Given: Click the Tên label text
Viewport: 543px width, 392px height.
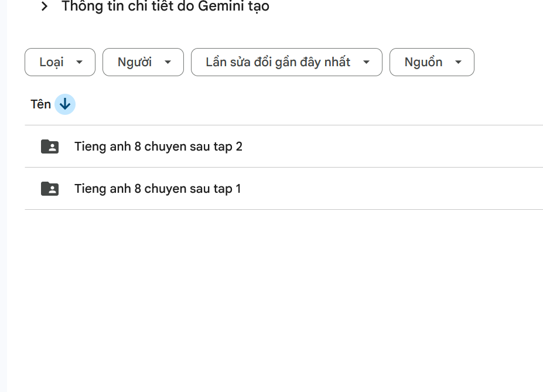Looking at the screenshot, I should click(40, 105).
